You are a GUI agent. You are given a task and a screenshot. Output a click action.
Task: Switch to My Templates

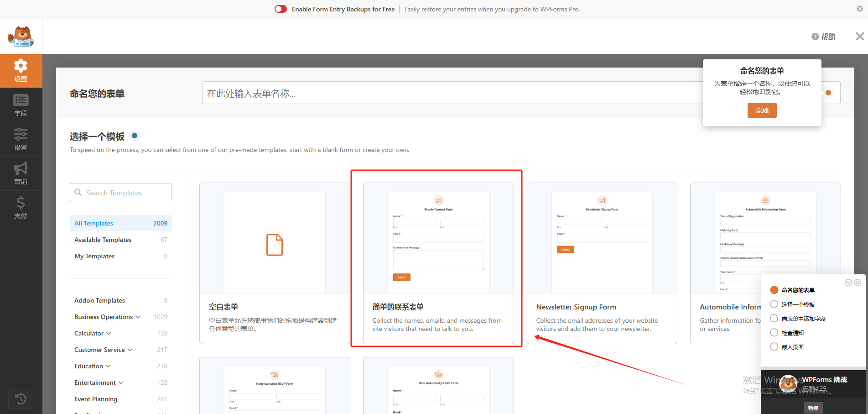[94, 256]
